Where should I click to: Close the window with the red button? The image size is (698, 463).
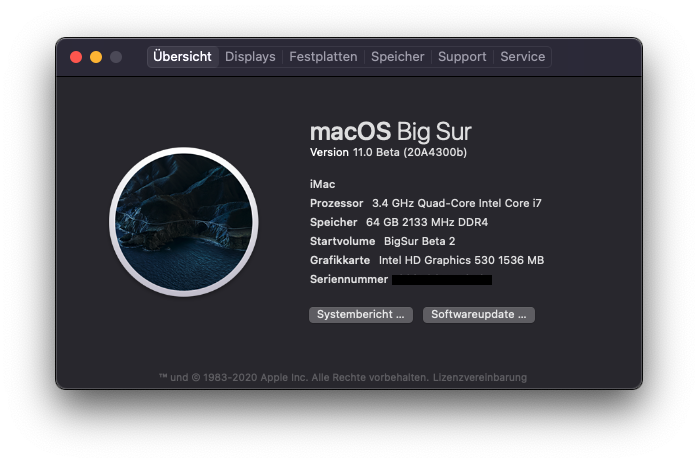pyautogui.click(x=76, y=57)
